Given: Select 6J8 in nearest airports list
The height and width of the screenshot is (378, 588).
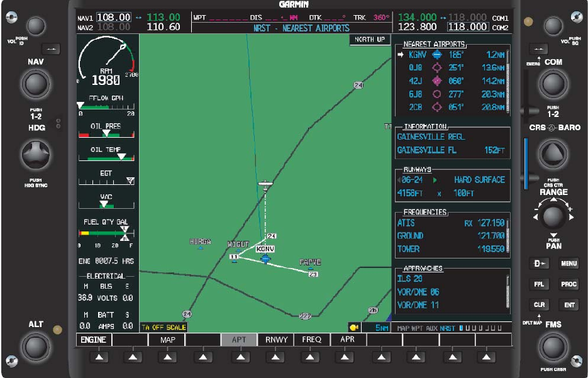Looking at the screenshot, I should [416, 94].
